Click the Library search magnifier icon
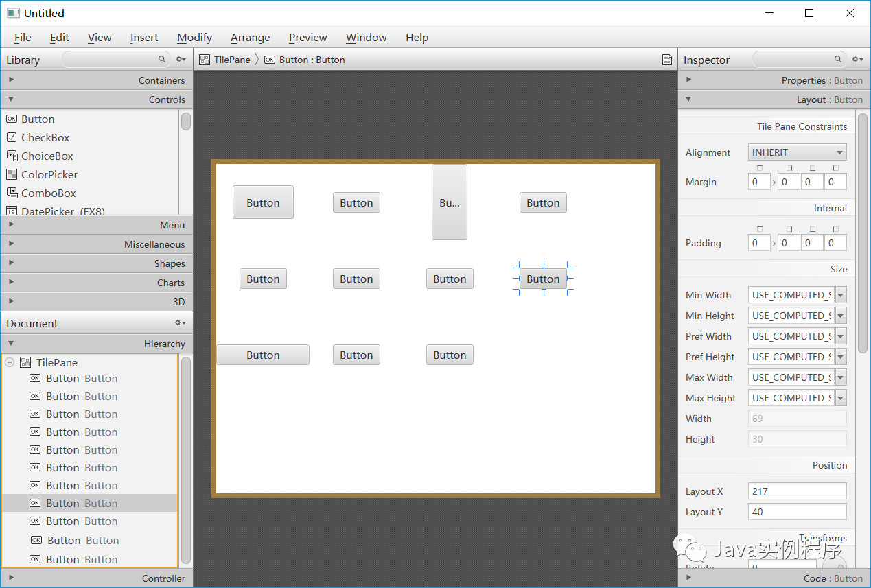 point(162,60)
